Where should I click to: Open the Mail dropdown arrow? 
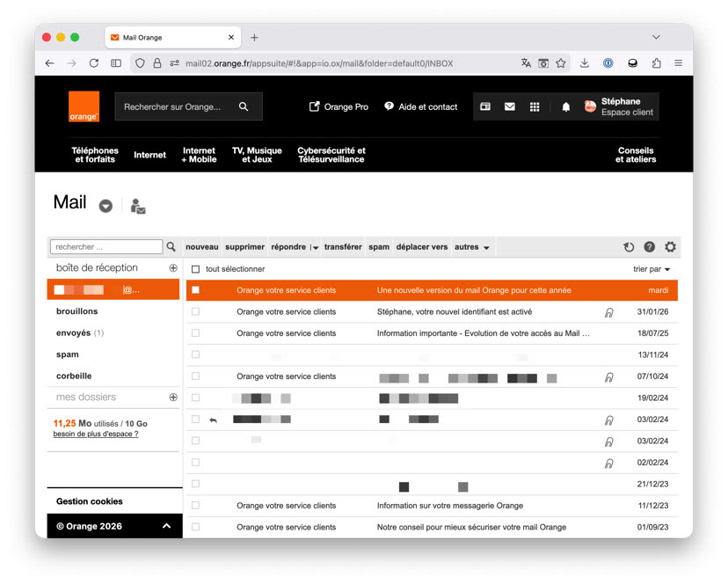pyautogui.click(x=106, y=206)
